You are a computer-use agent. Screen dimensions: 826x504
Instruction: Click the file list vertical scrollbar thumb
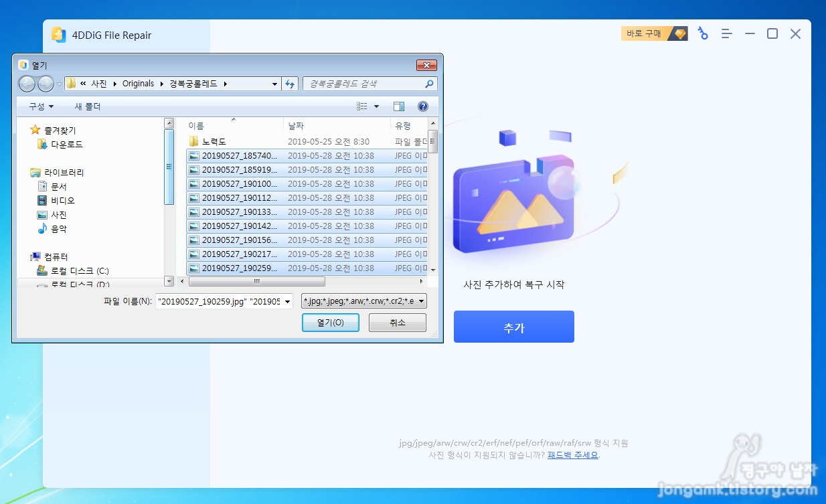pyautogui.click(x=434, y=142)
